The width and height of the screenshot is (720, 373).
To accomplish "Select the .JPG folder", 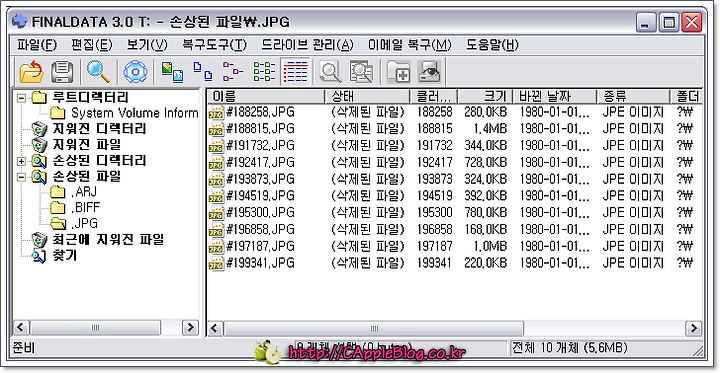I will 84,224.
